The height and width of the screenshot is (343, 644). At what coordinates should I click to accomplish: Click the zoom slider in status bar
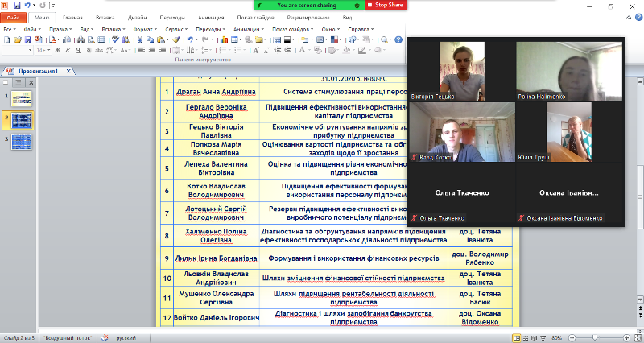(x=596, y=337)
